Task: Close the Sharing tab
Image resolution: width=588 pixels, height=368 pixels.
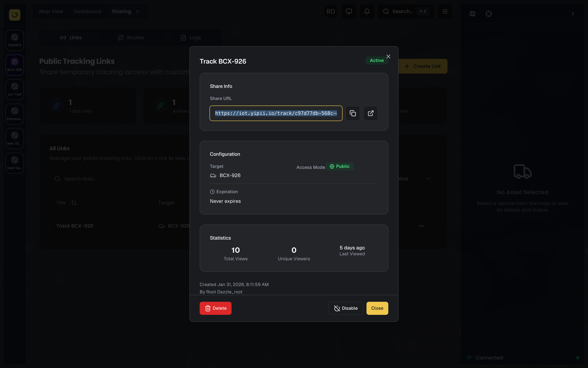Action: (138, 11)
